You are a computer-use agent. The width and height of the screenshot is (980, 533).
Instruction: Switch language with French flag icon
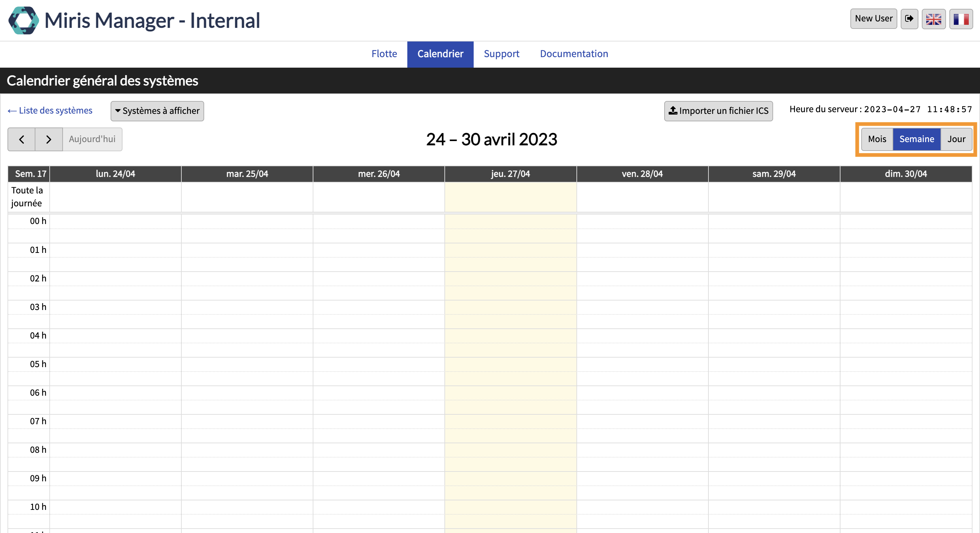click(961, 19)
